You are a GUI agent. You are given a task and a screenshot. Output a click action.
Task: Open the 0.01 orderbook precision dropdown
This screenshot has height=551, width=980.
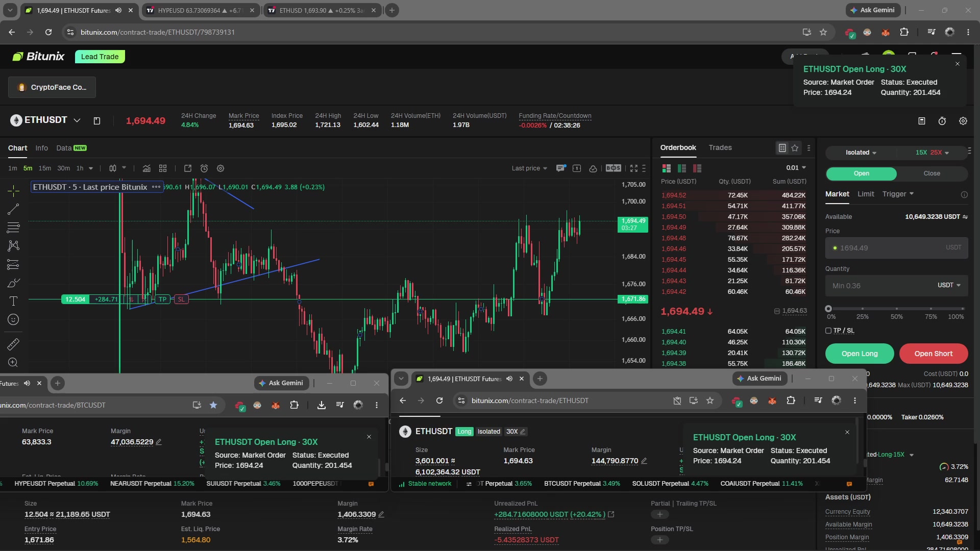click(x=796, y=168)
